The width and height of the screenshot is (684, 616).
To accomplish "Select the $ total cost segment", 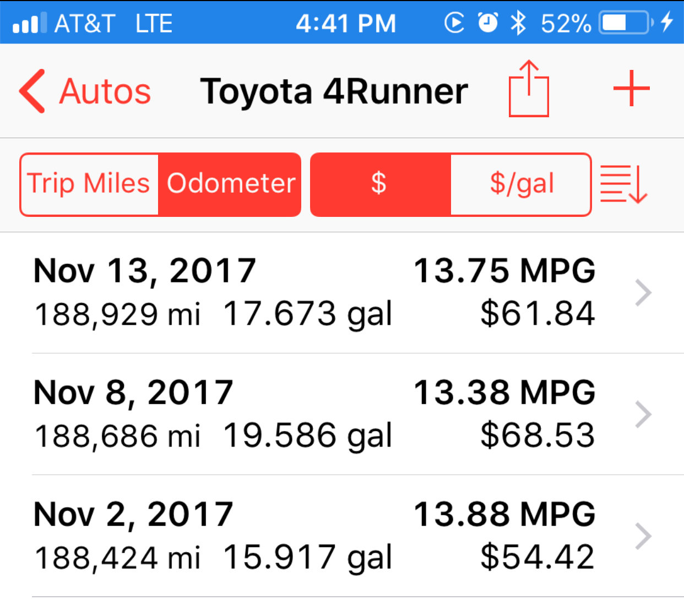I will [x=381, y=184].
